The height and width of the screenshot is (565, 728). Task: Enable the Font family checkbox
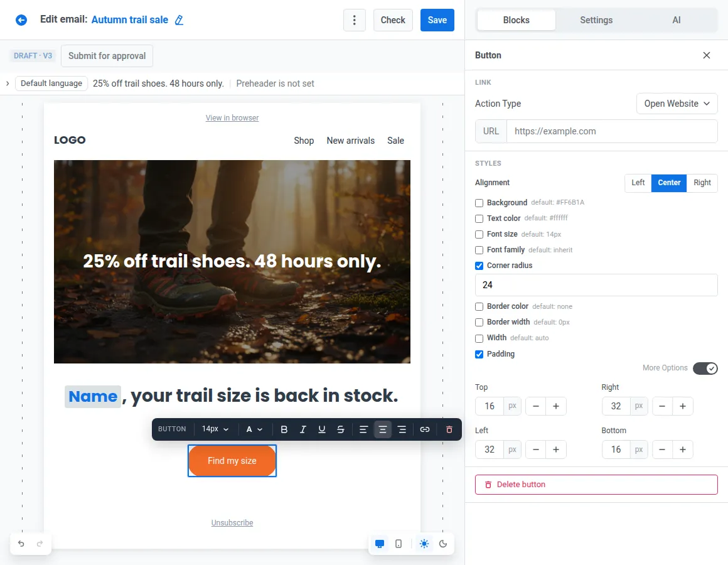[479, 250]
